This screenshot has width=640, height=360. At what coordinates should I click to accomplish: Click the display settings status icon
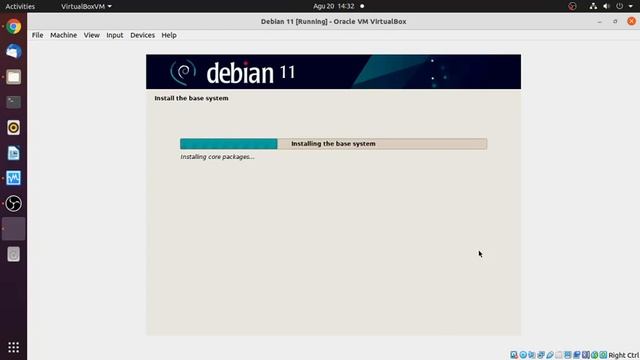click(x=568, y=355)
